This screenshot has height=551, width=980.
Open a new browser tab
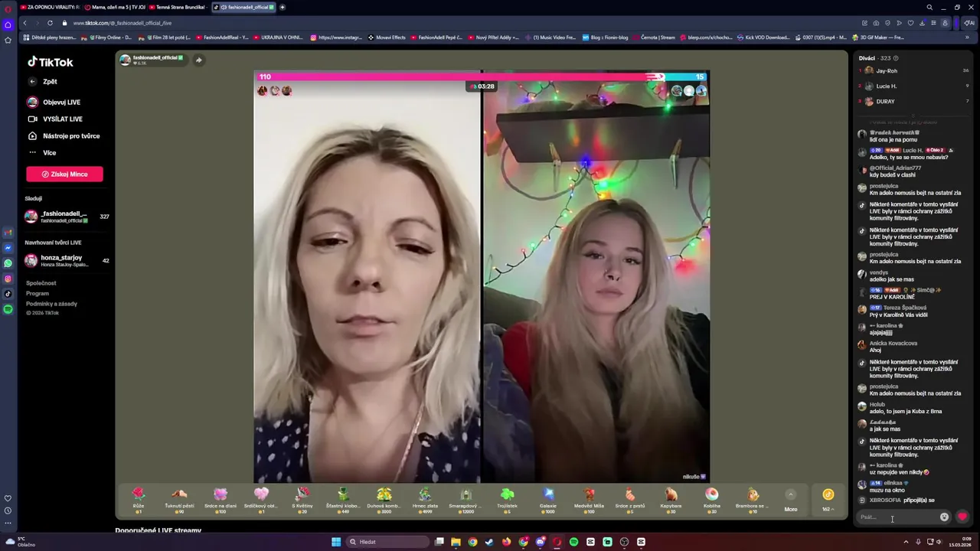[283, 7]
